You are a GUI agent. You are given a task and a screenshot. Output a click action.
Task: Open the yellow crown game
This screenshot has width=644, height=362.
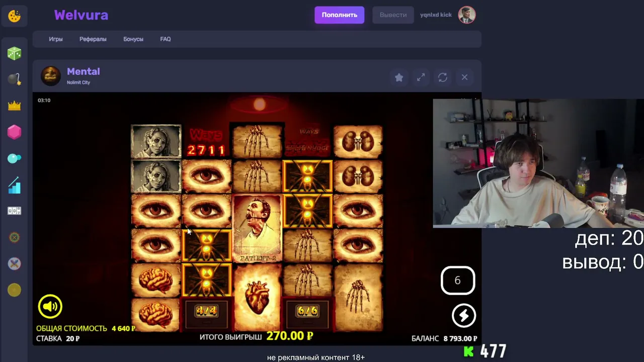click(14, 106)
